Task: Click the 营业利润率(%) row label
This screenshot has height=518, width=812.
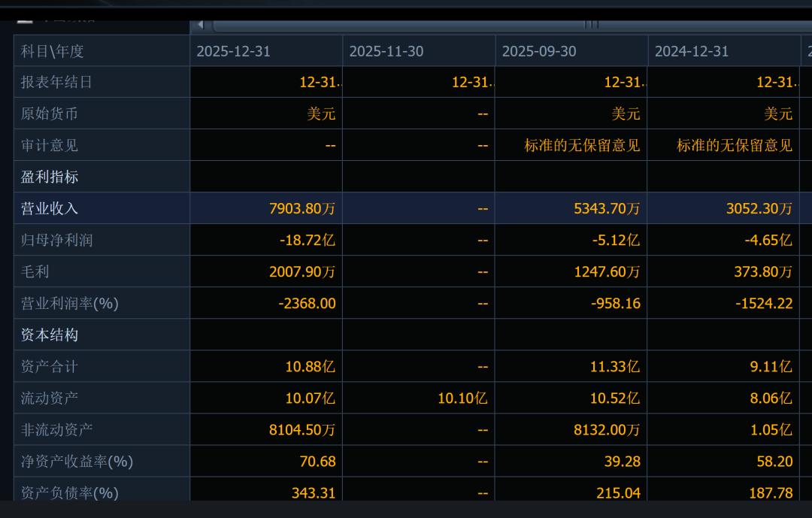Action: point(70,304)
